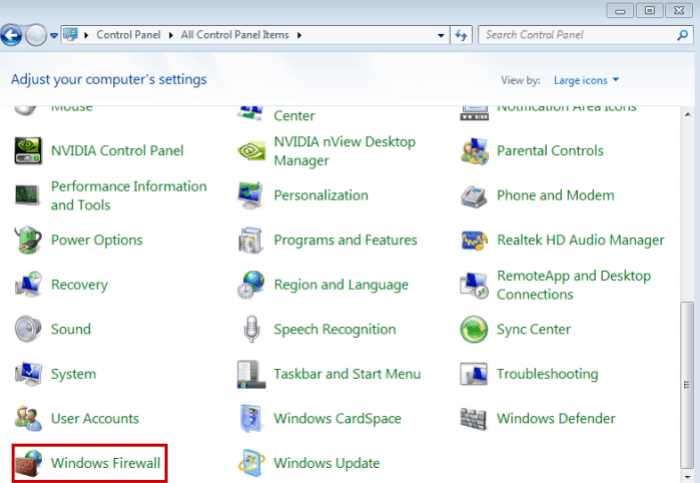The image size is (700, 483).
Task: Open the Taskbar and Start Menu icon
Action: coord(251,374)
